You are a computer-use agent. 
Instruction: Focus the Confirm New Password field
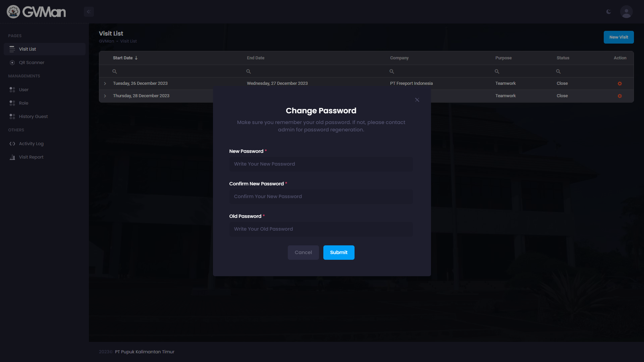click(x=321, y=196)
